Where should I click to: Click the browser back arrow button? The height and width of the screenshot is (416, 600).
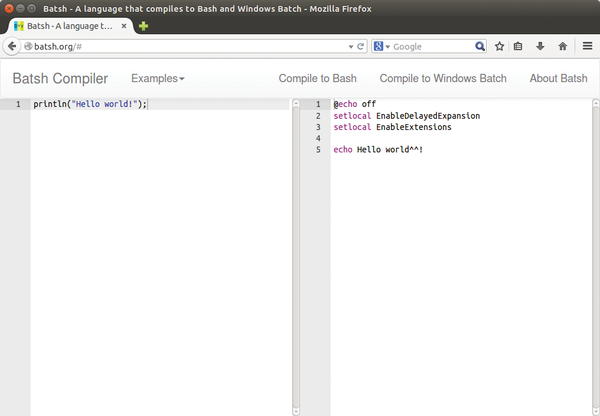point(13,46)
